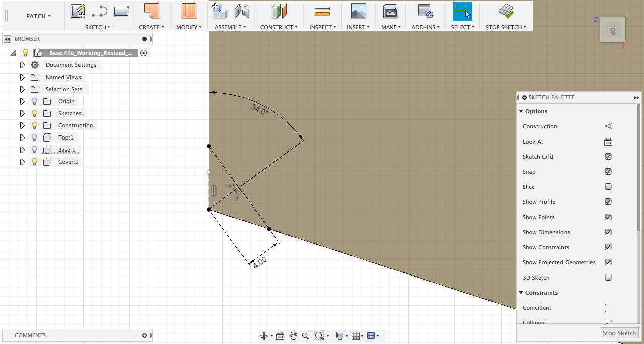Toggle the Show Dimensions checkbox
The height and width of the screenshot is (344, 644).
click(x=608, y=232)
